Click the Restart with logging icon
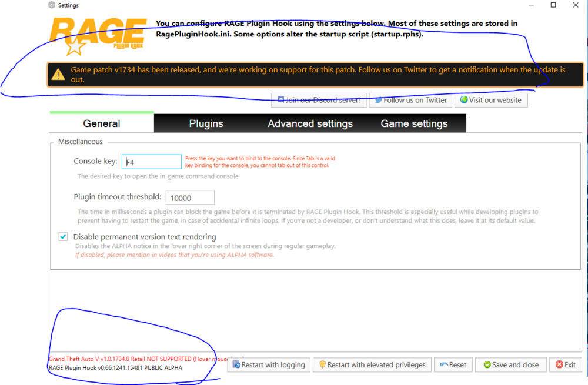Screen dimensions: 588x385 point(236,364)
